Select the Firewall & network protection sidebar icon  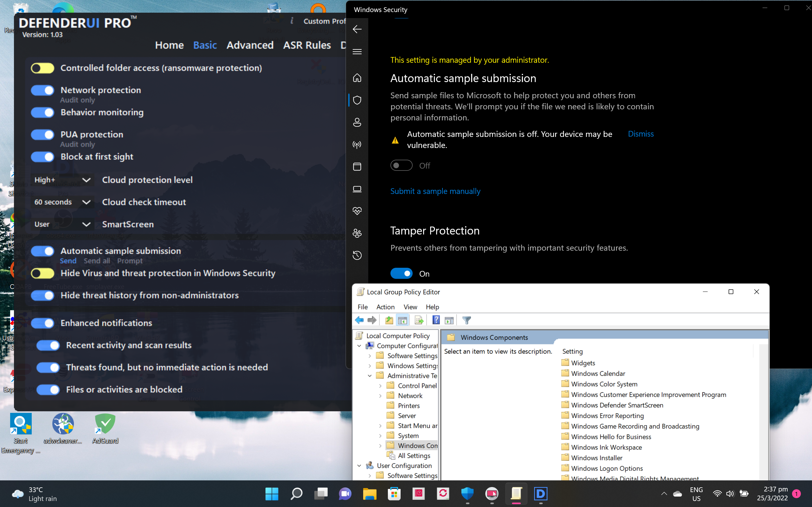[x=357, y=144]
